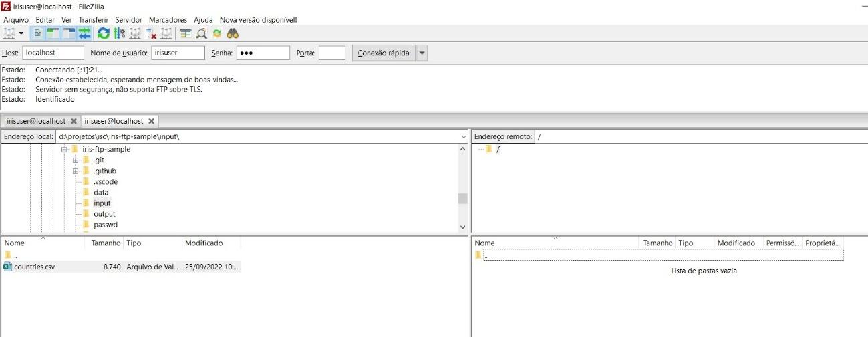The image size is (868, 337).
Task: Click the Host input field
Action: pyautogui.click(x=53, y=53)
